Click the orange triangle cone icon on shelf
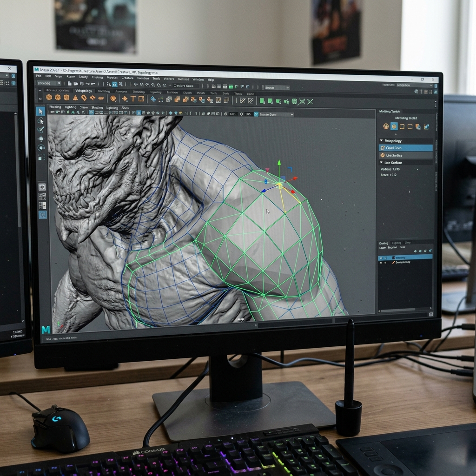Screen dimensions: 476x476 (x=75, y=98)
